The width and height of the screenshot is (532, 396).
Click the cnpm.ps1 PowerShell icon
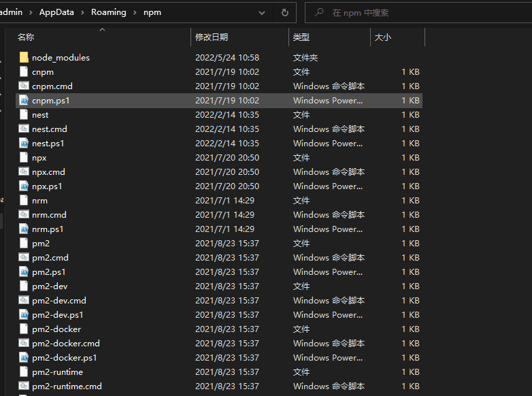24,101
